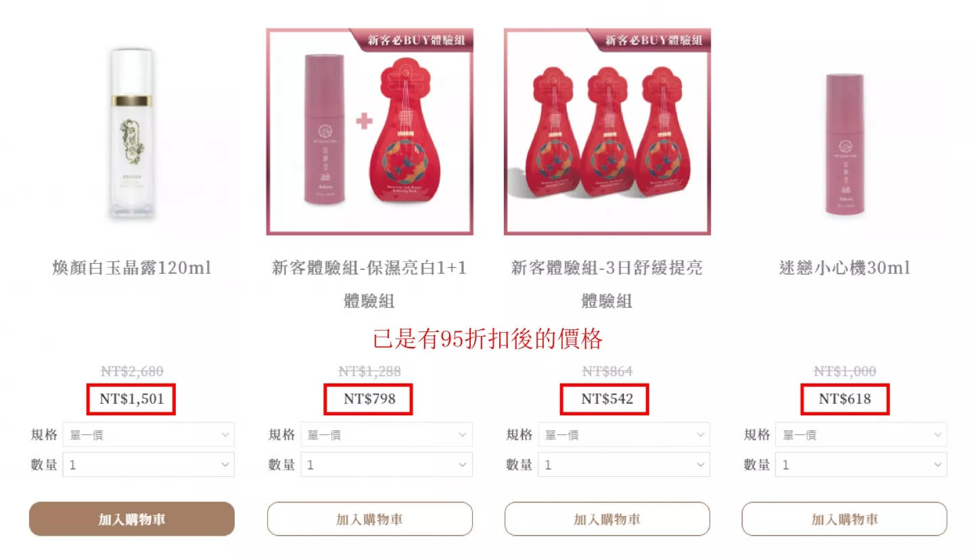The height and width of the screenshot is (560, 974).
Task: Expand 規格 dropdown for 3日舒緩提亮 set
Action: [624, 435]
